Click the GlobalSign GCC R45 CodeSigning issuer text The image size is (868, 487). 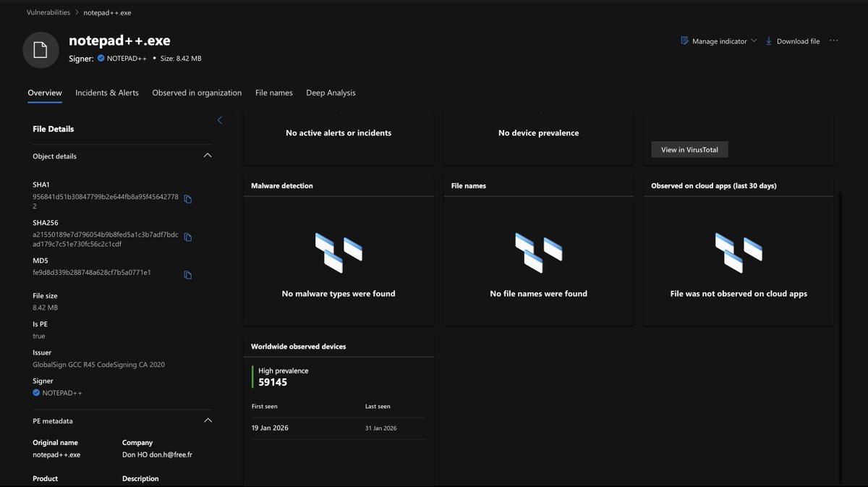point(98,365)
